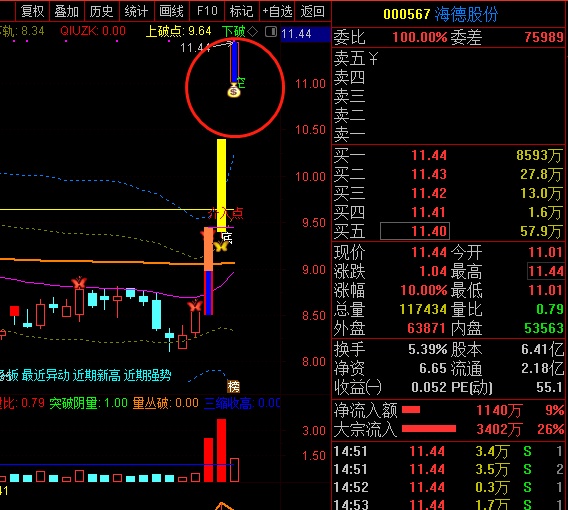Click the 净流入额 red bar
This screenshot has height=510, width=568.
pos(411,410)
